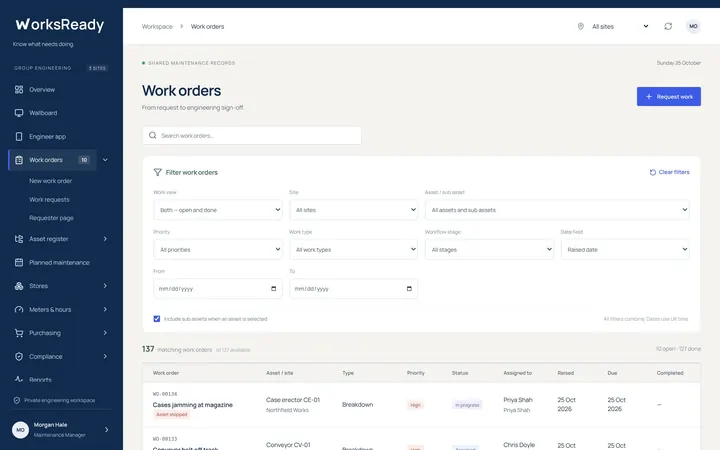
Task: Expand the Asset register chevron
Action: (105, 239)
